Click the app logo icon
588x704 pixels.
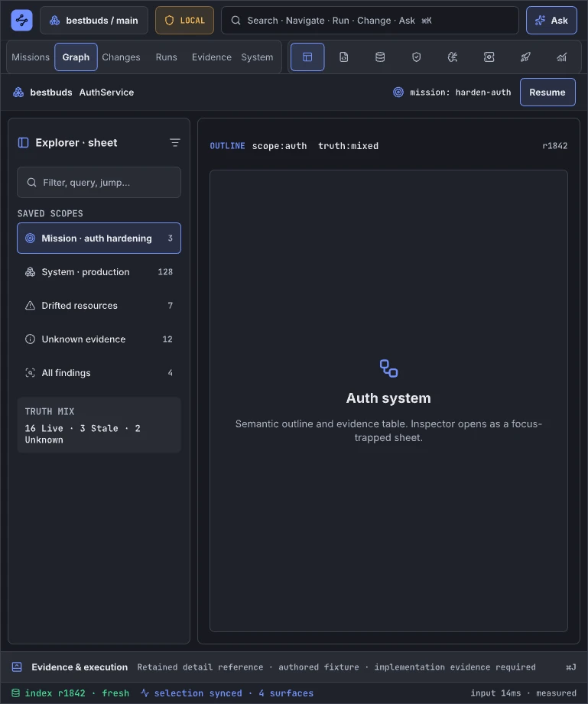[x=21, y=20]
